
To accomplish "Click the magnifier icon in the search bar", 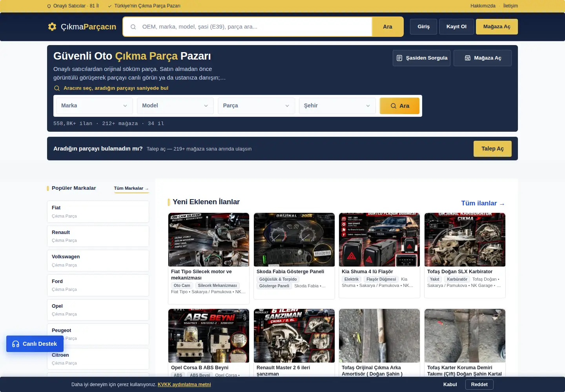I will coord(133,27).
